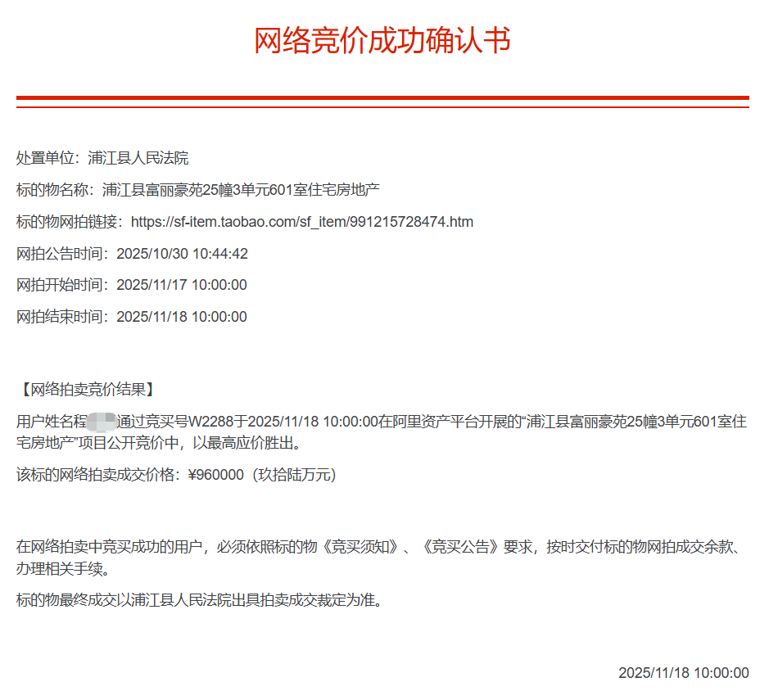Viewport: 760px width, 700px height.
Task: Click the 【网络拍卖竞价结果】 section heading
Action: click(x=85, y=389)
